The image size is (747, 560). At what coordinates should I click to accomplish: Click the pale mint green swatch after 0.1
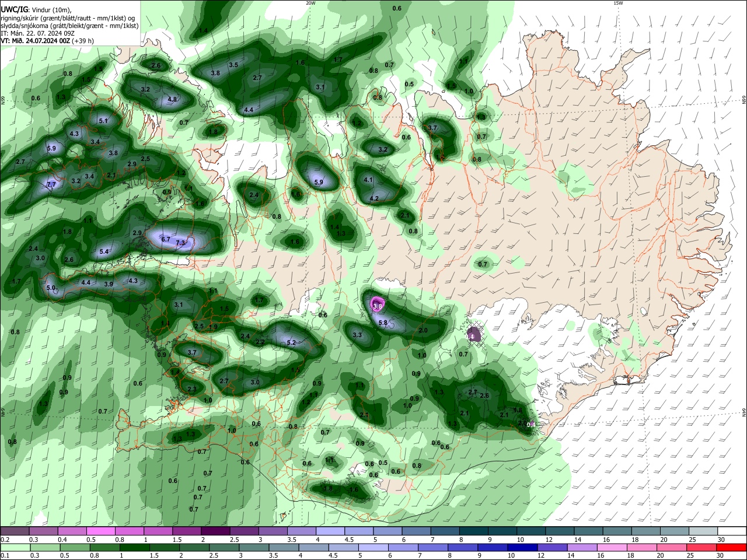point(15,548)
